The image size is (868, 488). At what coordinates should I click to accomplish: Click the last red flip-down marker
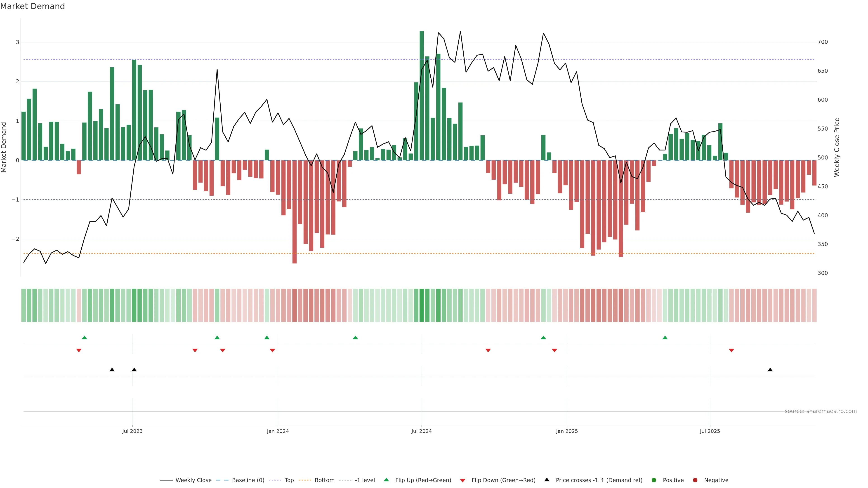point(731,351)
